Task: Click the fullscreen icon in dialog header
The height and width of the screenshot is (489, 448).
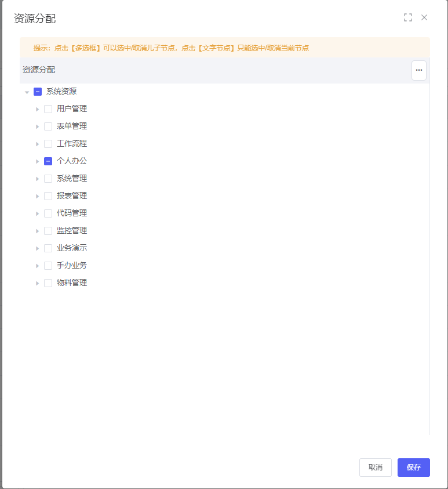Action: point(408,17)
